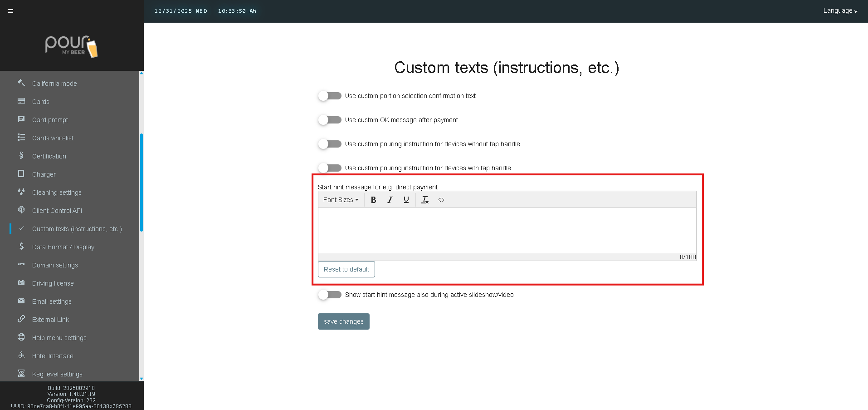868x410 pixels.
Task: Enable custom portion selection confirmation text
Action: point(330,96)
